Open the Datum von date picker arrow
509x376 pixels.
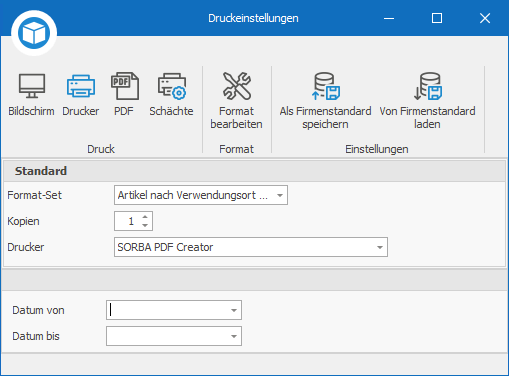234,310
